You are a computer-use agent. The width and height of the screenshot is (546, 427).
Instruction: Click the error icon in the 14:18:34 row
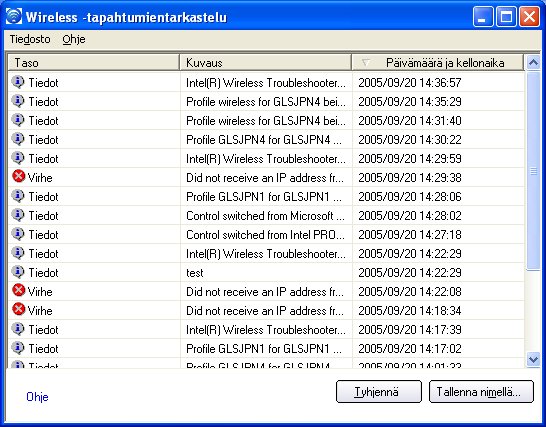coord(18,309)
